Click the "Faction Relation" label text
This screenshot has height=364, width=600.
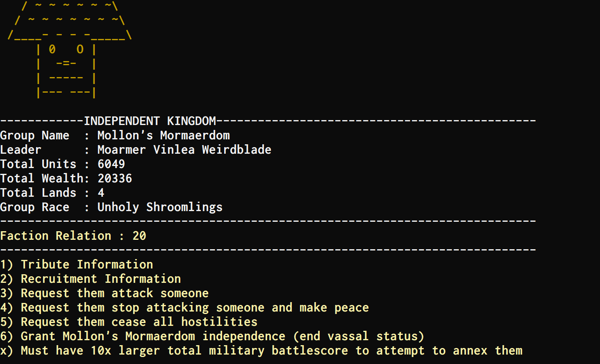(56, 236)
